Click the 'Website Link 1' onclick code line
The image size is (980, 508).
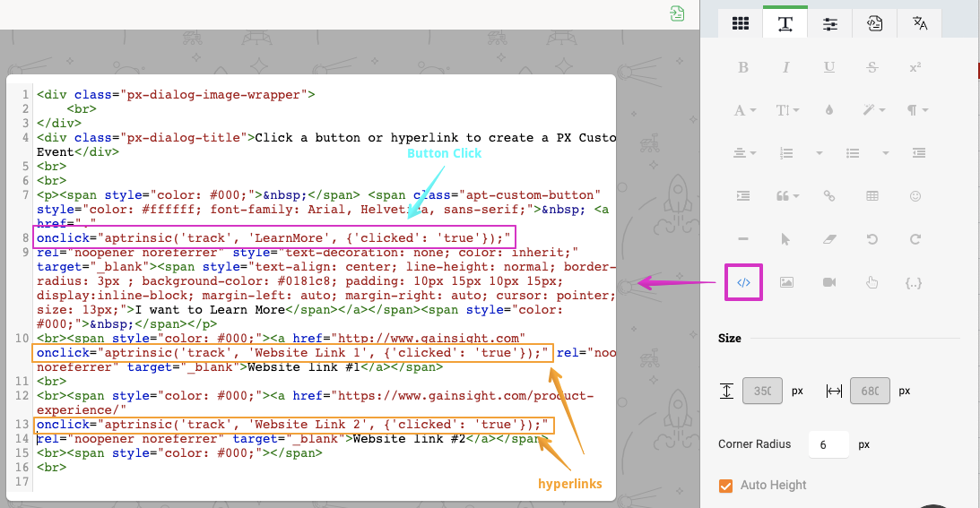point(293,353)
